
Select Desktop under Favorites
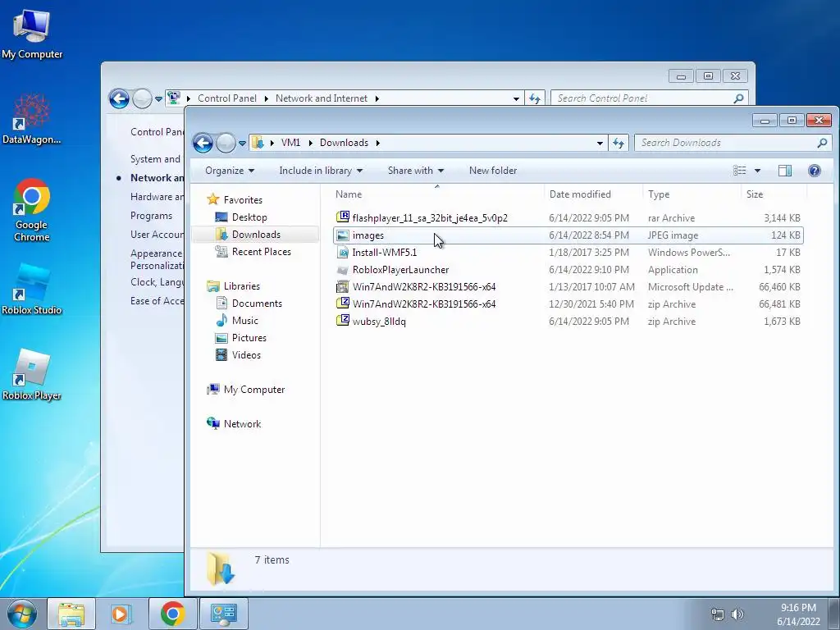(x=249, y=217)
